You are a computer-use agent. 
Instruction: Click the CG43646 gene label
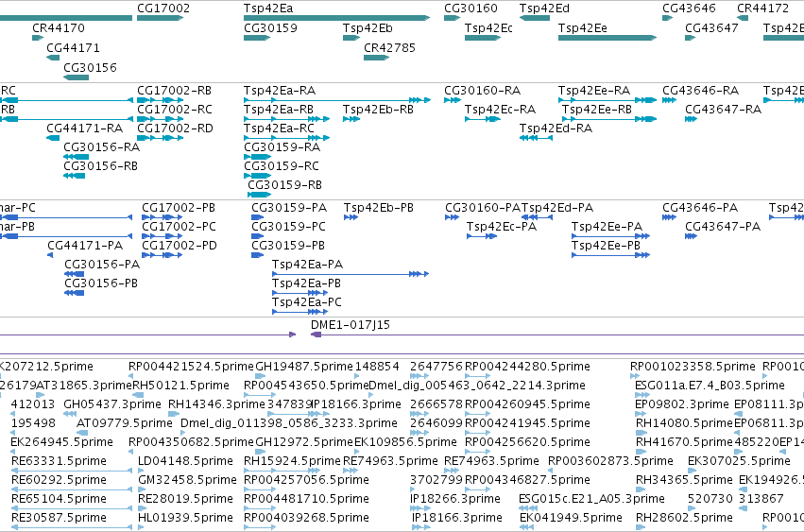coord(689,9)
